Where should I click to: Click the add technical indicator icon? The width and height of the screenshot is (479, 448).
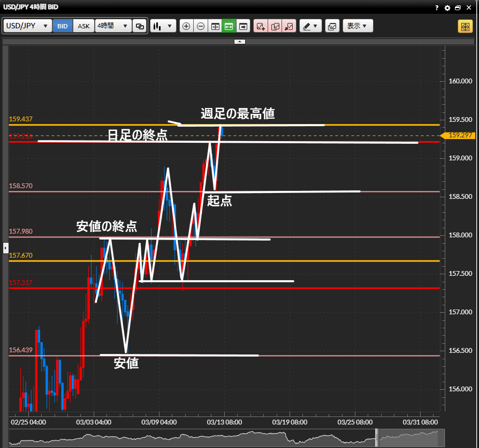point(261,26)
